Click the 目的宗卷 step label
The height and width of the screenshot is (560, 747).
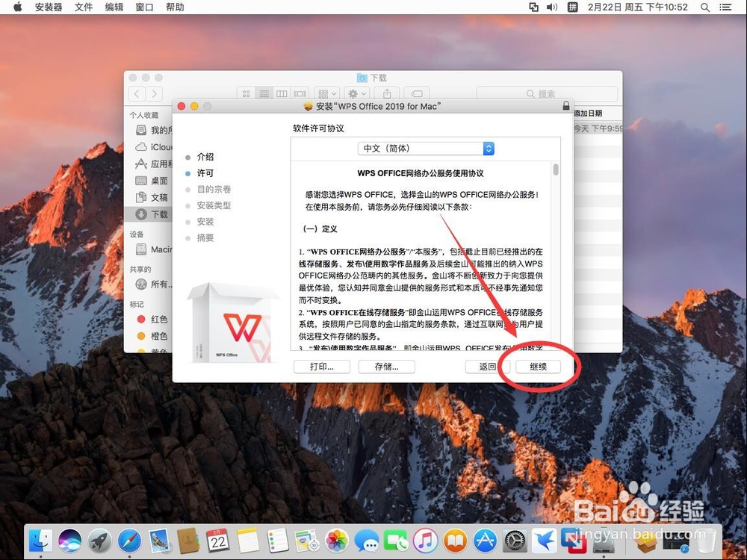(x=214, y=189)
